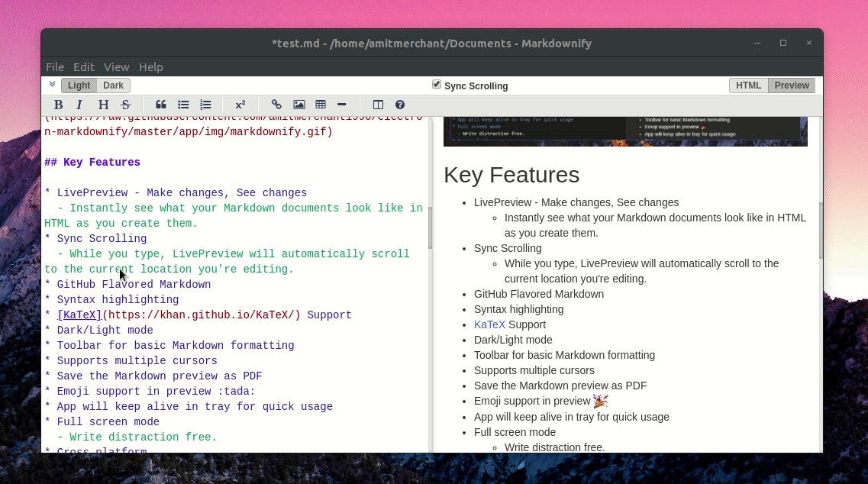This screenshot has width=868, height=484.
Task: Switch to Light theme
Action: pos(79,86)
